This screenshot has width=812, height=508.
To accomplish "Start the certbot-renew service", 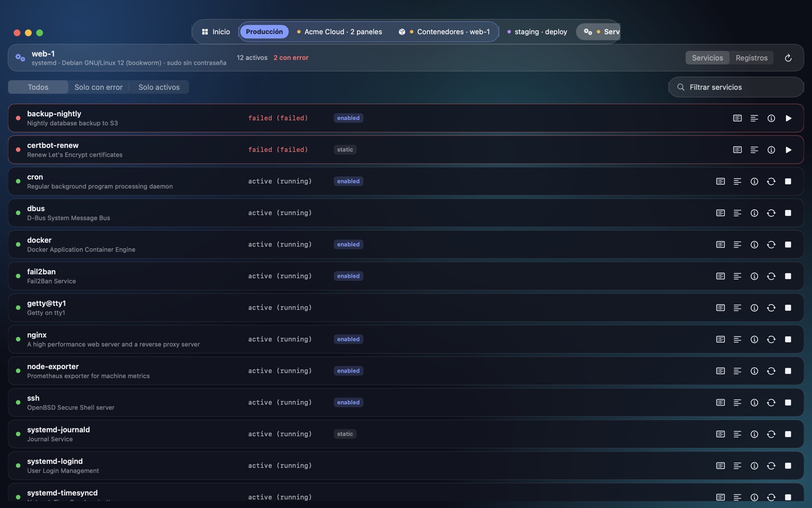I will tap(788, 150).
